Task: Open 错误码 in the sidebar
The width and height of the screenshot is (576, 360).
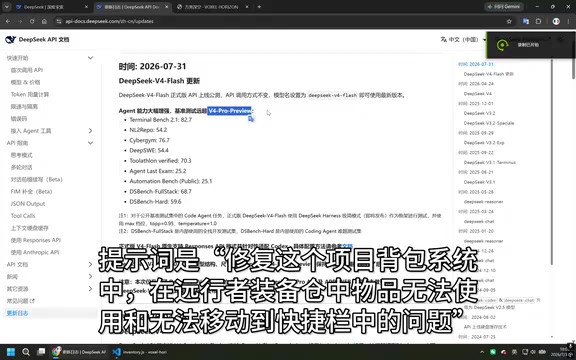Action: (x=19, y=119)
